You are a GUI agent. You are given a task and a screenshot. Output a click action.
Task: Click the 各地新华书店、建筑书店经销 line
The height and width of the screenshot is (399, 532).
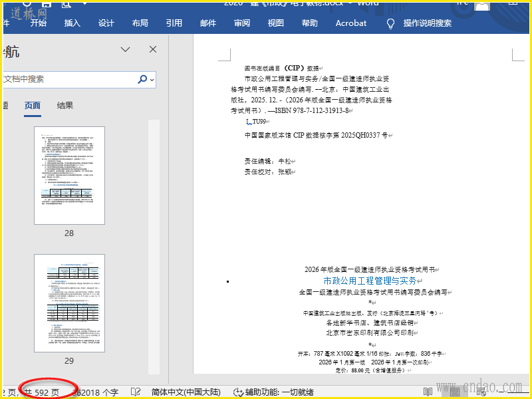click(x=370, y=323)
